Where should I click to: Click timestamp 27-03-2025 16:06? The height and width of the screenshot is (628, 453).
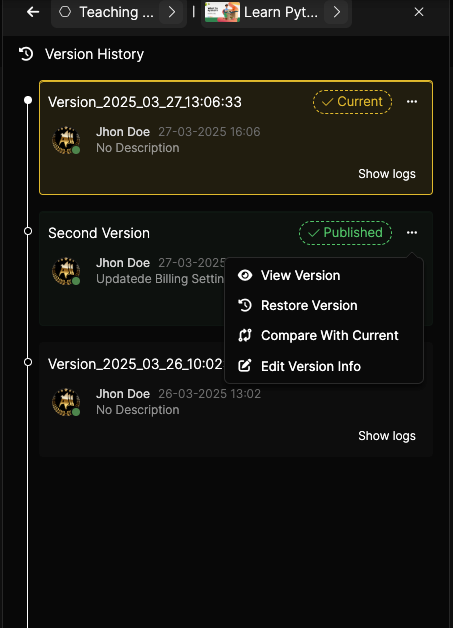coord(209,132)
